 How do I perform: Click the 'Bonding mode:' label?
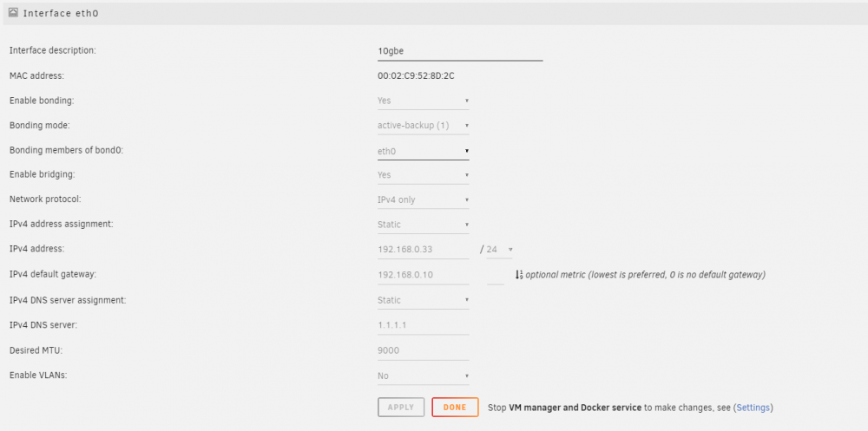pyautogui.click(x=41, y=126)
